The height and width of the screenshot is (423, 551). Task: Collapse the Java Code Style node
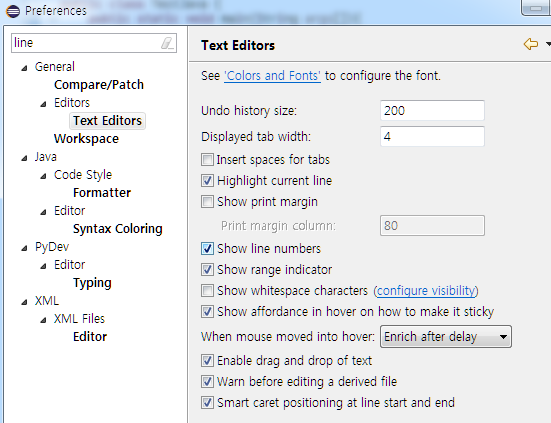coord(43,176)
